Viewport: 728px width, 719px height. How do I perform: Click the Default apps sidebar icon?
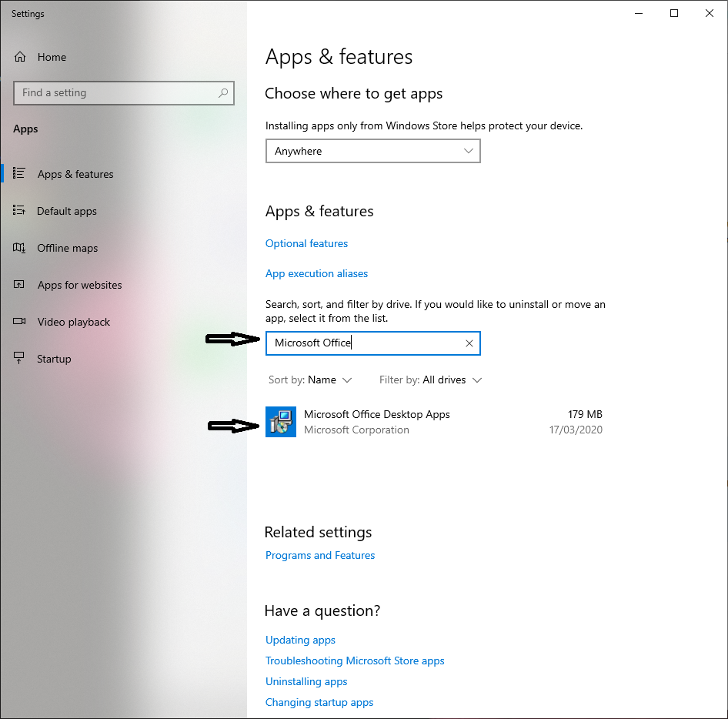(19, 210)
